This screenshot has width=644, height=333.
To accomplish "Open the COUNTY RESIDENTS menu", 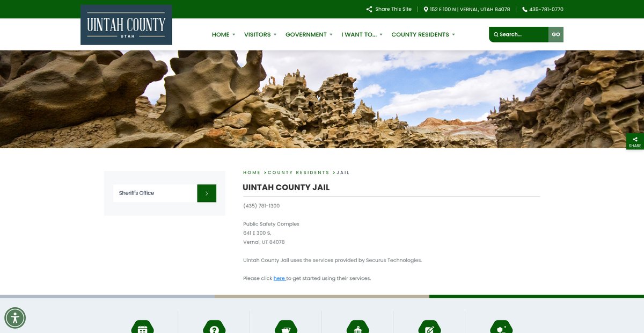I will (x=420, y=34).
